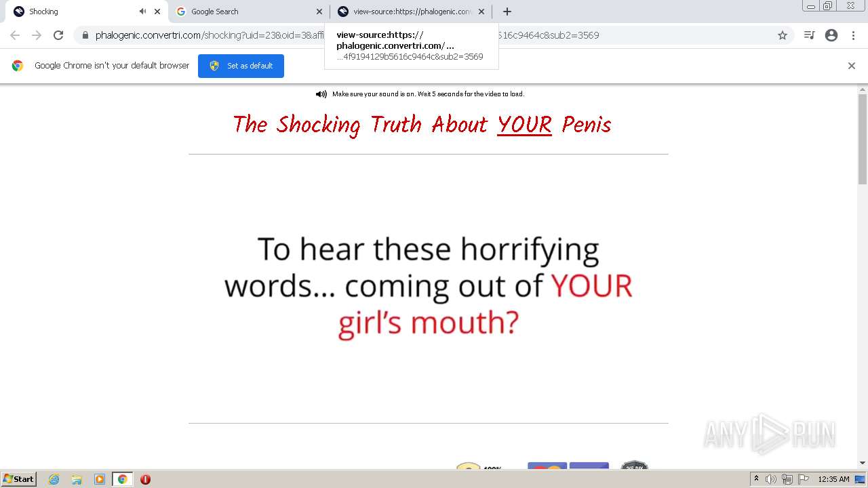Go back to previous page
Screen dimensions: 868x488
(x=15, y=35)
